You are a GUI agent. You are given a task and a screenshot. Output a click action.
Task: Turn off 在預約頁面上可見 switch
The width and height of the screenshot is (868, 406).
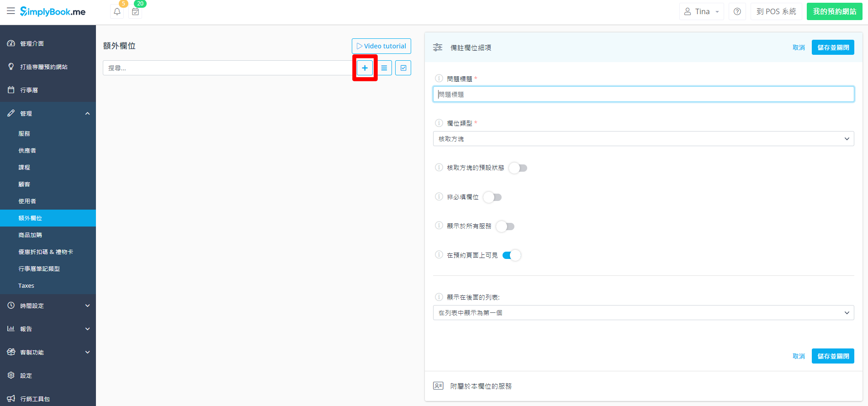point(512,255)
